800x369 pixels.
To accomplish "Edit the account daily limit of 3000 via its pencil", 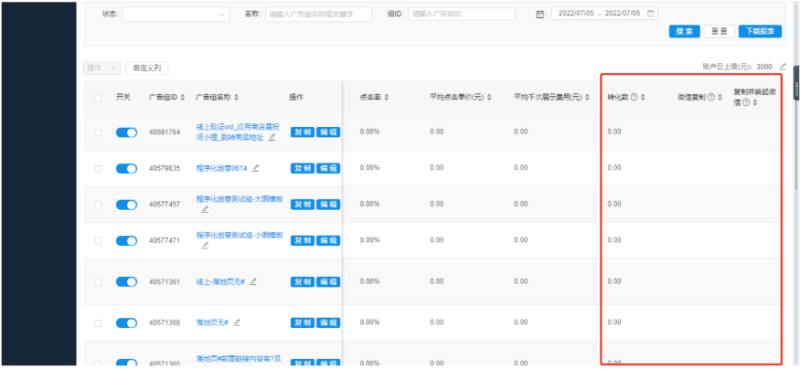I will coord(783,66).
